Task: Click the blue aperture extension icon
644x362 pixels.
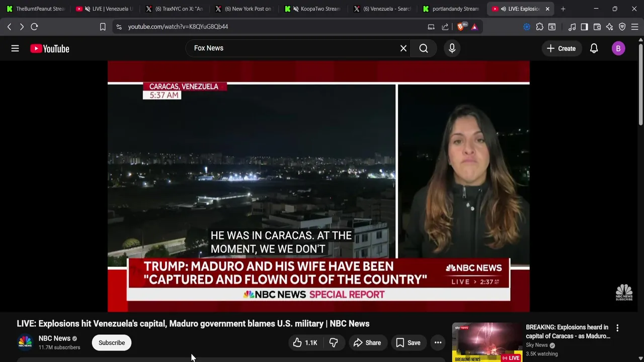Action: coord(527,27)
